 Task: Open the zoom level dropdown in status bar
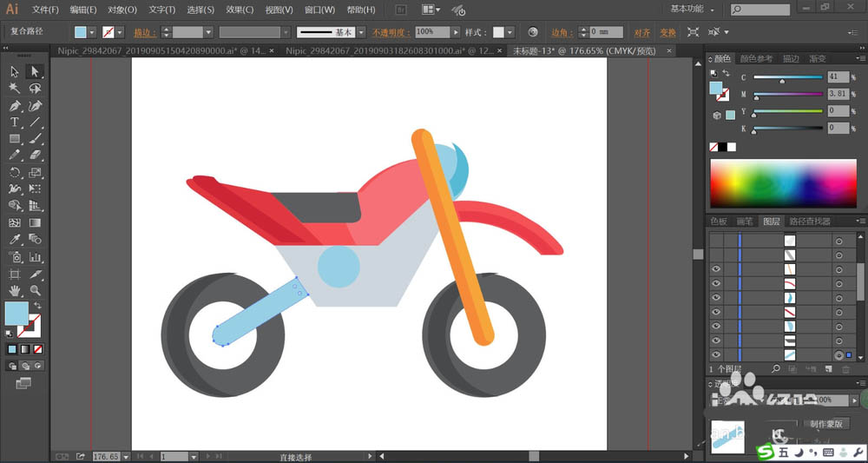(x=126, y=457)
